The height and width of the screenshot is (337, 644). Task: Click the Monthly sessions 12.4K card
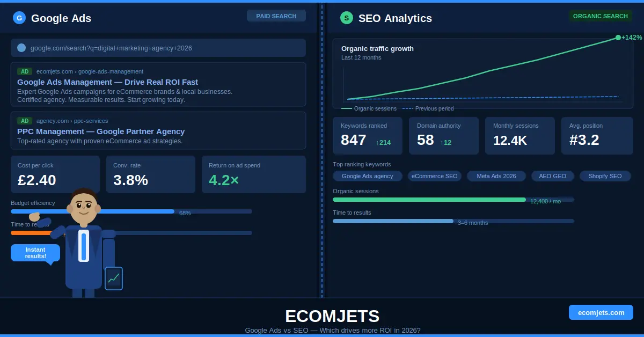pos(521,136)
